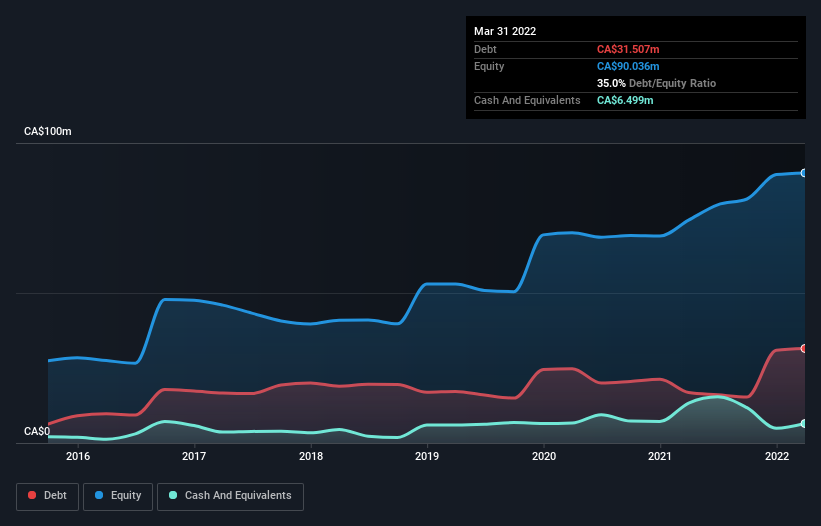Click the CA$31.507m debt value
This screenshot has width=821, height=526.
628,49
